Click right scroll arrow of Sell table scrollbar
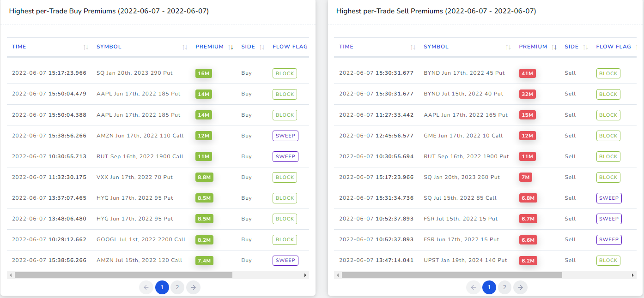The height and width of the screenshot is (298, 644). [x=632, y=275]
